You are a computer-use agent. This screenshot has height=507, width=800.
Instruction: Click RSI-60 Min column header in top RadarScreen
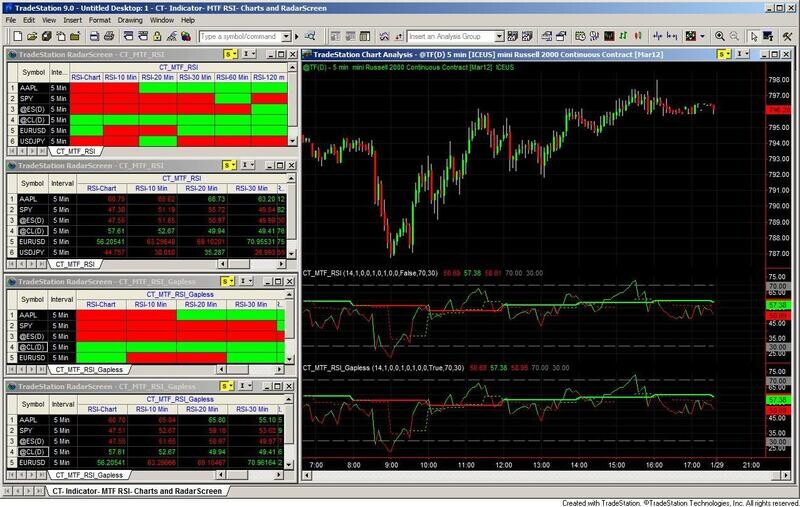(x=232, y=77)
